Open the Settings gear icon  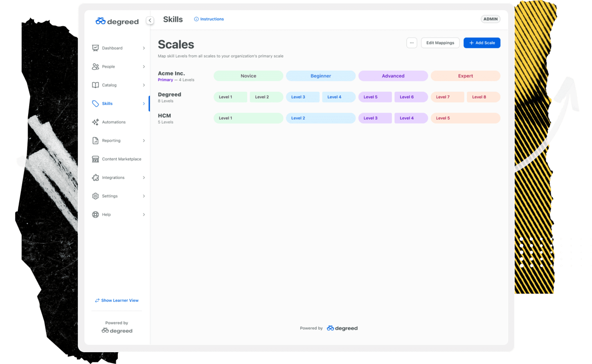click(95, 196)
